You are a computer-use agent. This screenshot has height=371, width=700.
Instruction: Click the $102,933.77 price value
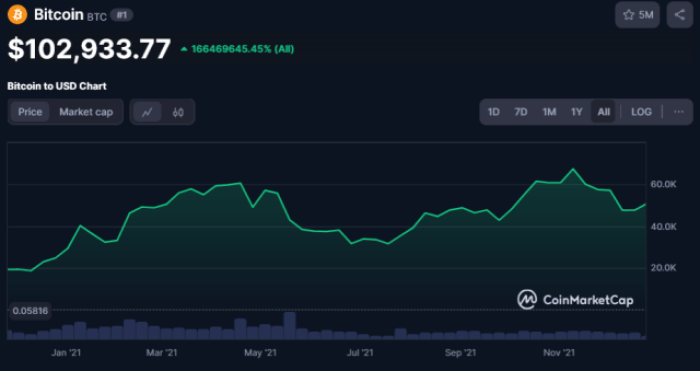pos(89,49)
